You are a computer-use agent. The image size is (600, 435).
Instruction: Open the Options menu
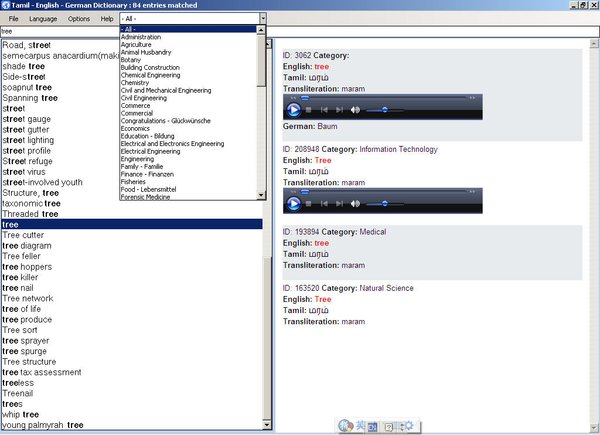click(79, 19)
